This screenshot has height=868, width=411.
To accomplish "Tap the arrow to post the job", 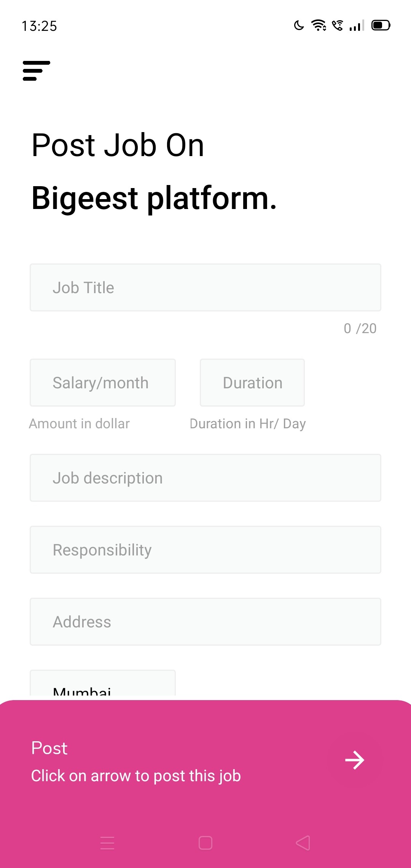I will click(x=355, y=760).
